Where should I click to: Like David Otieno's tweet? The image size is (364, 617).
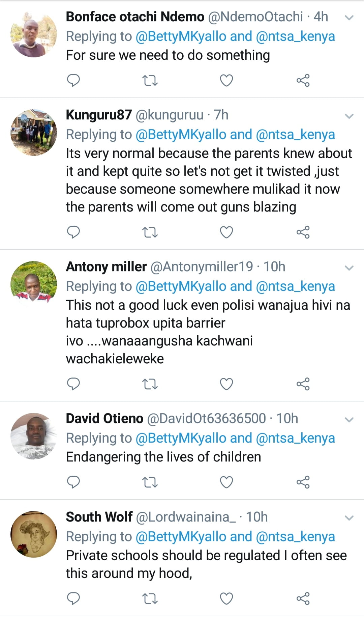pyautogui.click(x=226, y=482)
